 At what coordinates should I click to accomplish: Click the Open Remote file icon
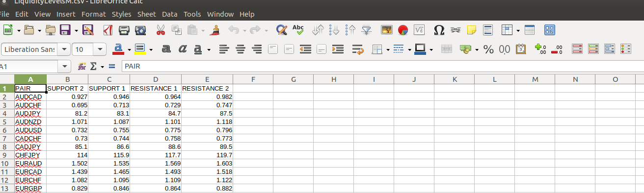[x=51, y=30]
